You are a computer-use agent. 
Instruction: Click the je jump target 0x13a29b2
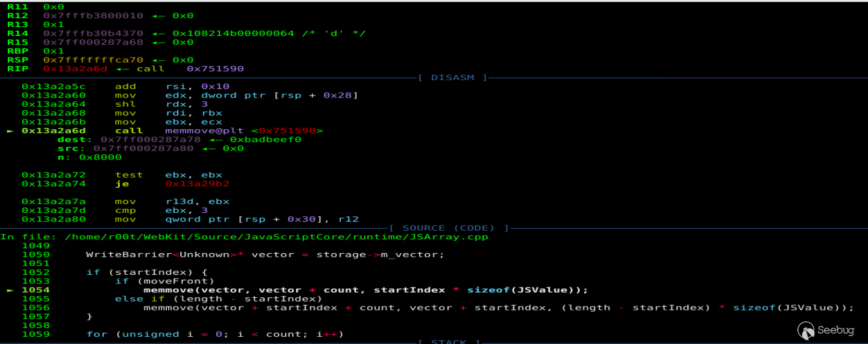[198, 184]
